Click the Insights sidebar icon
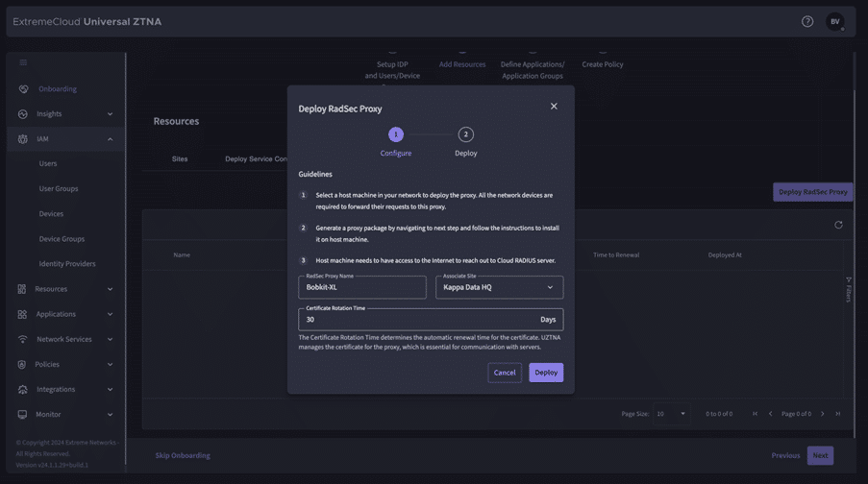The height and width of the screenshot is (484, 868). [23, 114]
